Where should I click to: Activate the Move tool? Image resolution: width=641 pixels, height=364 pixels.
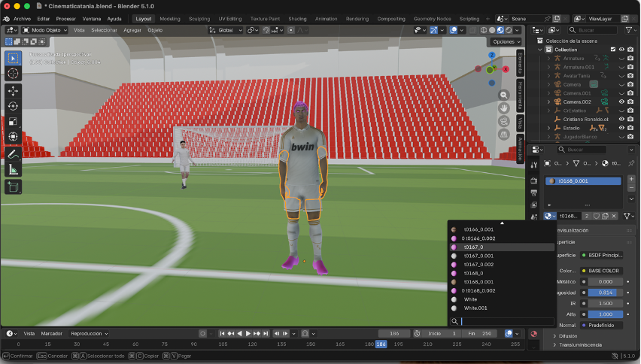[x=13, y=91]
